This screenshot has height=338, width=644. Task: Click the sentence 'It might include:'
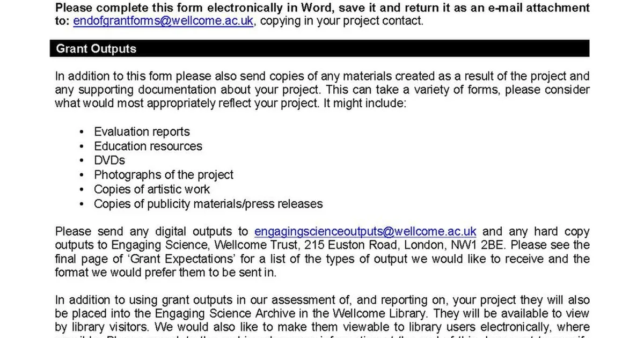tap(365, 103)
